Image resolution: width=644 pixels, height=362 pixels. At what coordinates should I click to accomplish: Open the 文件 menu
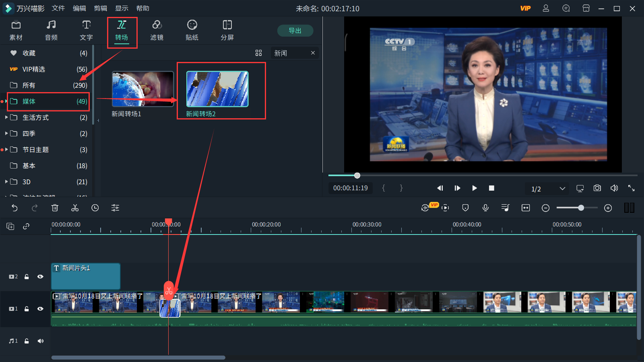click(x=58, y=8)
